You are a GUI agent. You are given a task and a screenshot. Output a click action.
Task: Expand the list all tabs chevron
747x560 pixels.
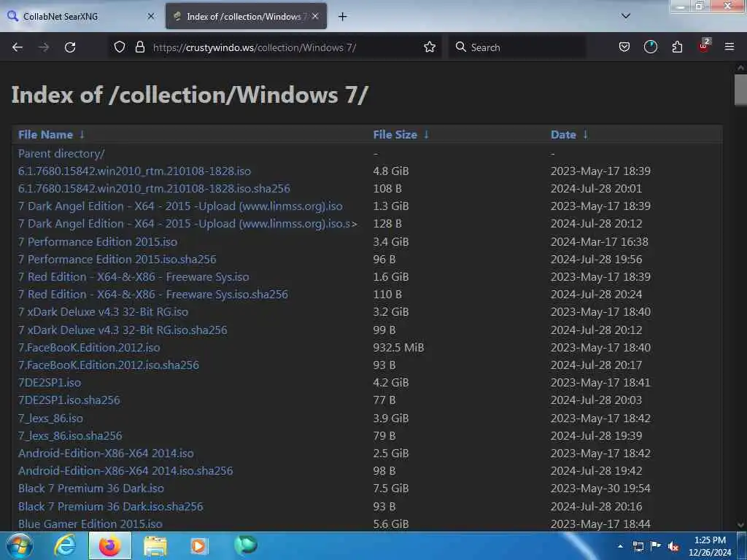[626, 16]
